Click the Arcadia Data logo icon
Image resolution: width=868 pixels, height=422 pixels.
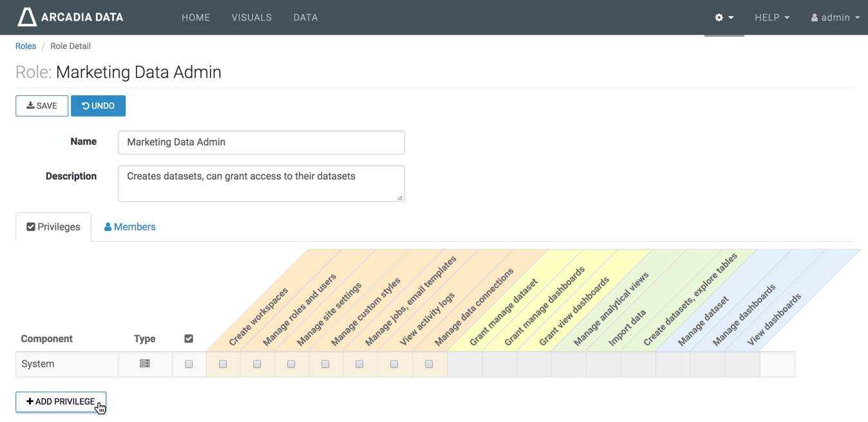(26, 17)
